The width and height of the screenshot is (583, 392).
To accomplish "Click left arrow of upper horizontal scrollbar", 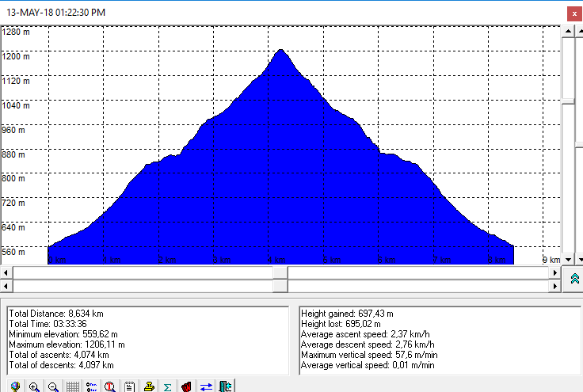I will [7, 272].
